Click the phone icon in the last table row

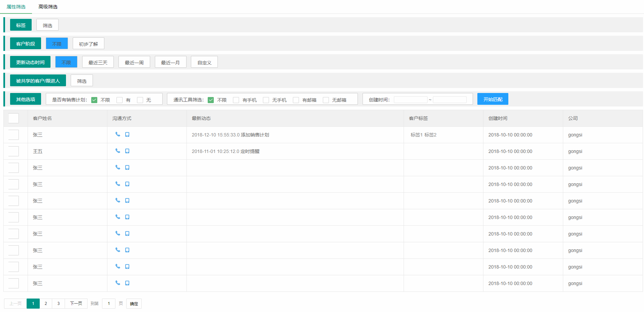(x=117, y=283)
